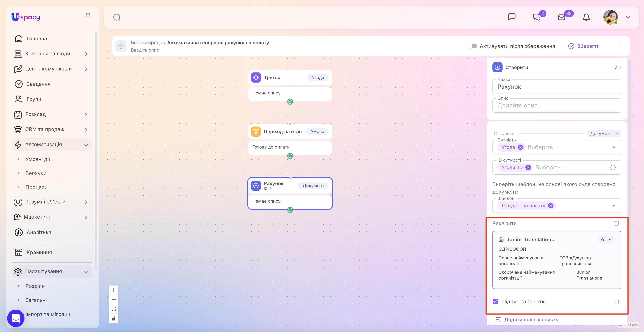644x332 pixels.
Task: Open the mail inbox with 38 unread
Action: [562, 17]
